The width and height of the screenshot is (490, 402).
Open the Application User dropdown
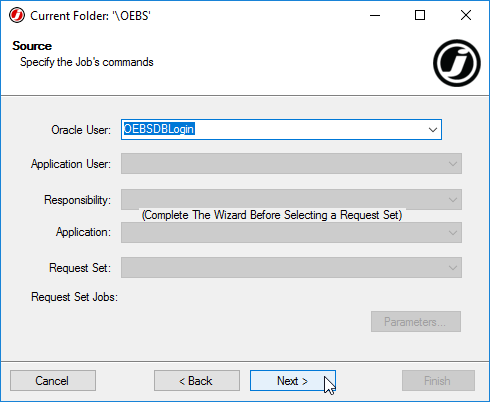click(291, 164)
